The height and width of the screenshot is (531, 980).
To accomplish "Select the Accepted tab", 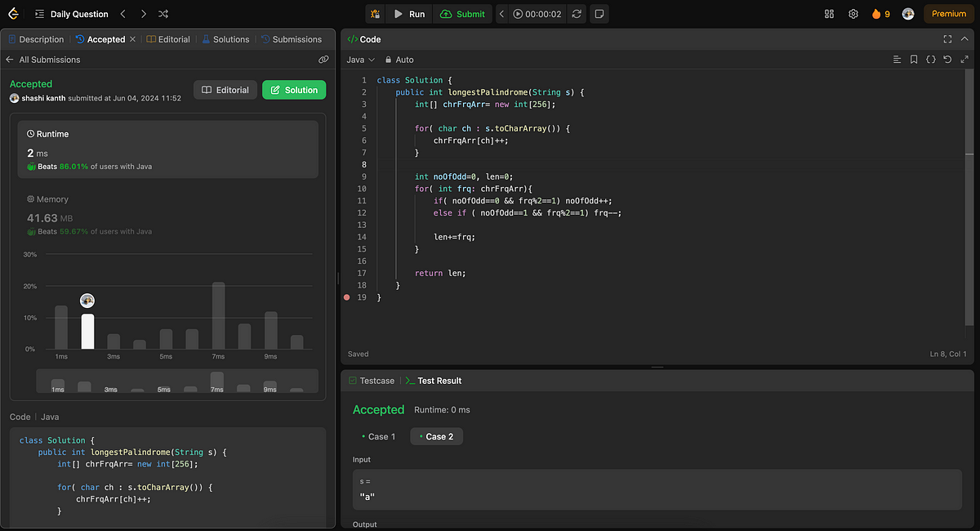I will pos(100,39).
